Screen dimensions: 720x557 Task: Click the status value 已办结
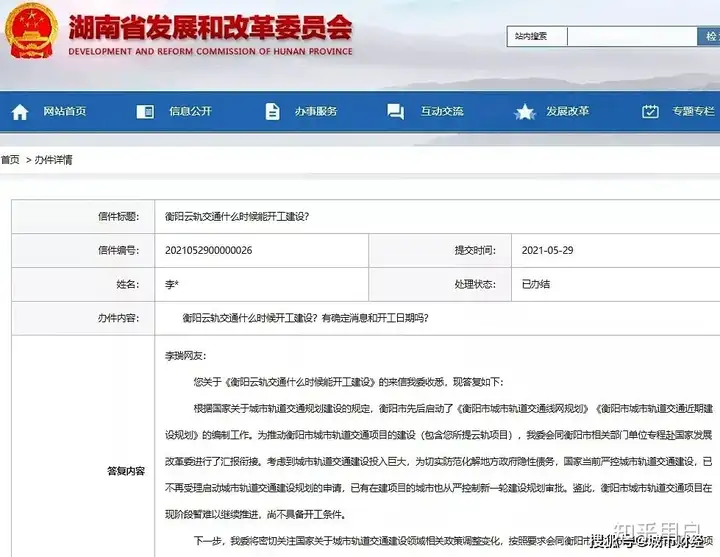coord(536,284)
